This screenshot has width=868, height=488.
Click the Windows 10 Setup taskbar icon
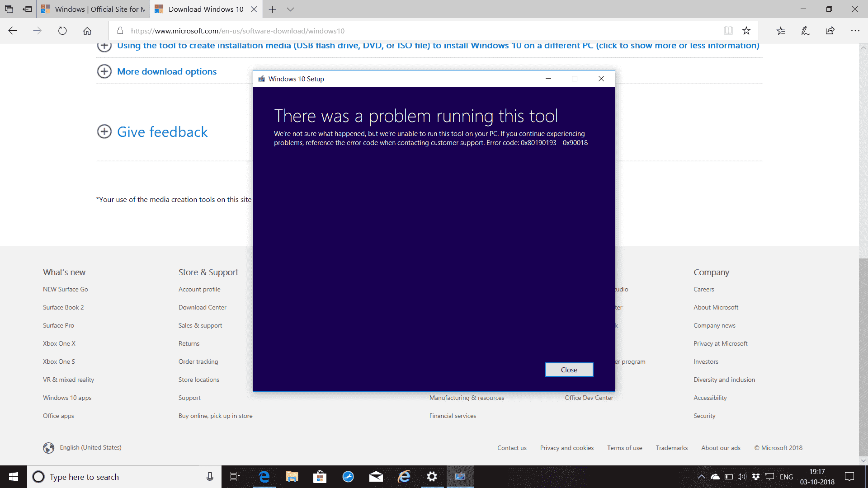460,477
